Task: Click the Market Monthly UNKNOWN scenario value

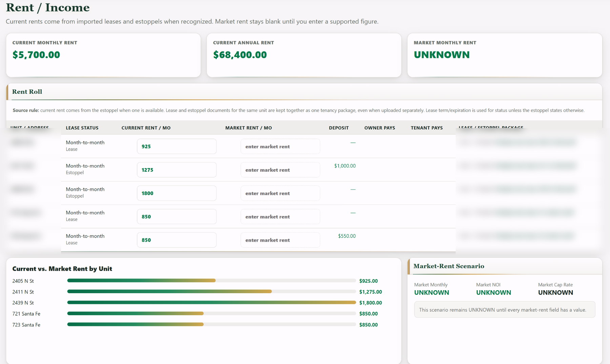Action: pos(431,293)
